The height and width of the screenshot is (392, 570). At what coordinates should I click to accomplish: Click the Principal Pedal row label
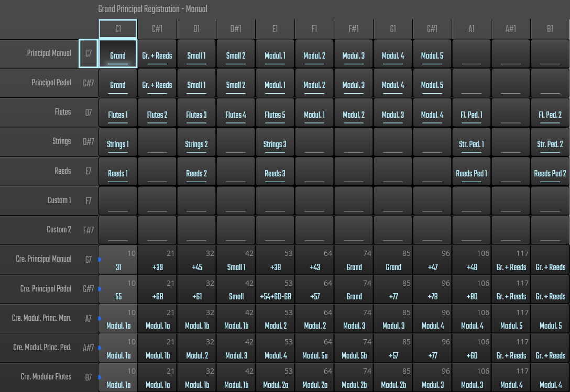coord(51,83)
